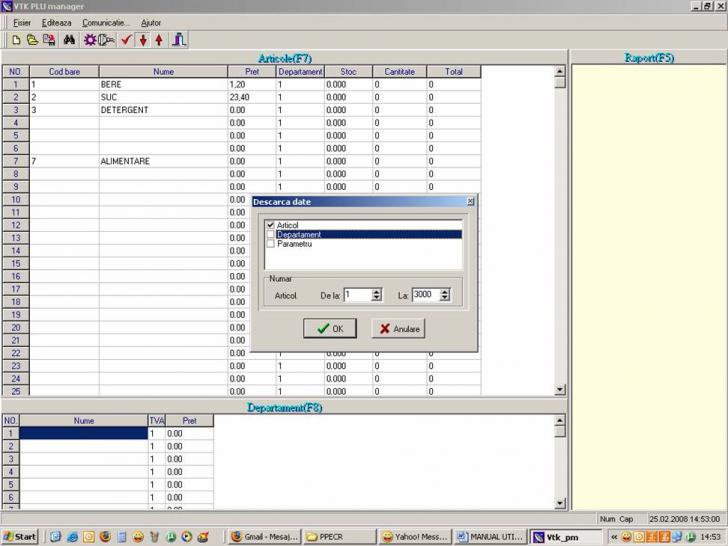The image size is (728, 546).
Task: Confirm the download with the OK button
Action: click(x=330, y=329)
